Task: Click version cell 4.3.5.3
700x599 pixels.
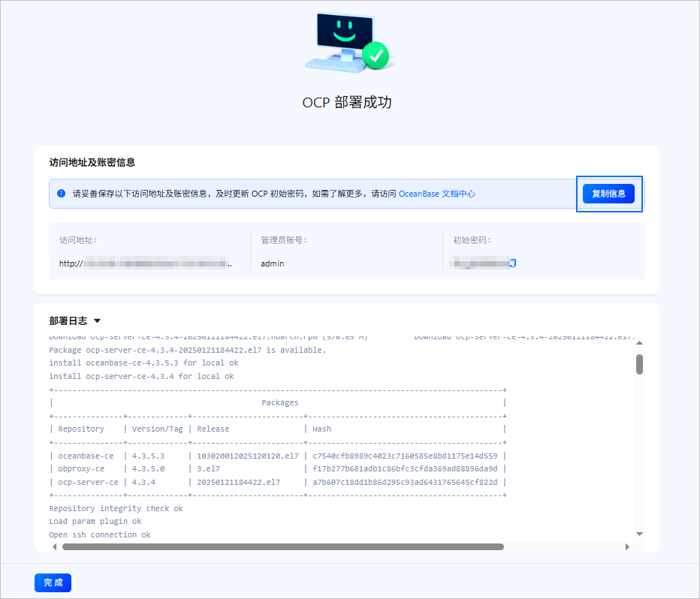Action: coord(148,456)
